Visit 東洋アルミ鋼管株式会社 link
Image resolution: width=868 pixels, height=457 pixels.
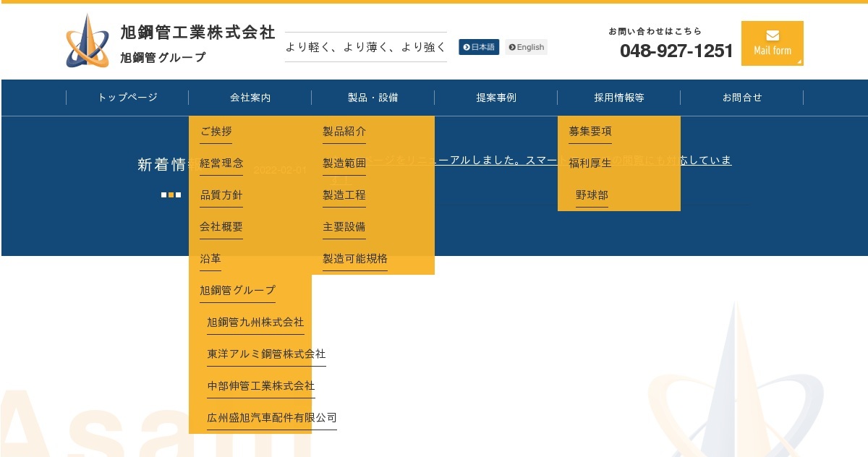tap(266, 354)
